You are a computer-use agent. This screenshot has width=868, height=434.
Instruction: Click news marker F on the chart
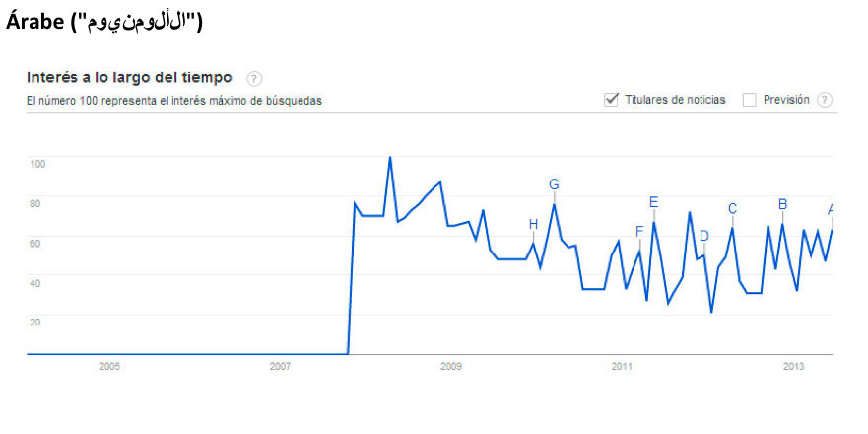[x=639, y=232]
